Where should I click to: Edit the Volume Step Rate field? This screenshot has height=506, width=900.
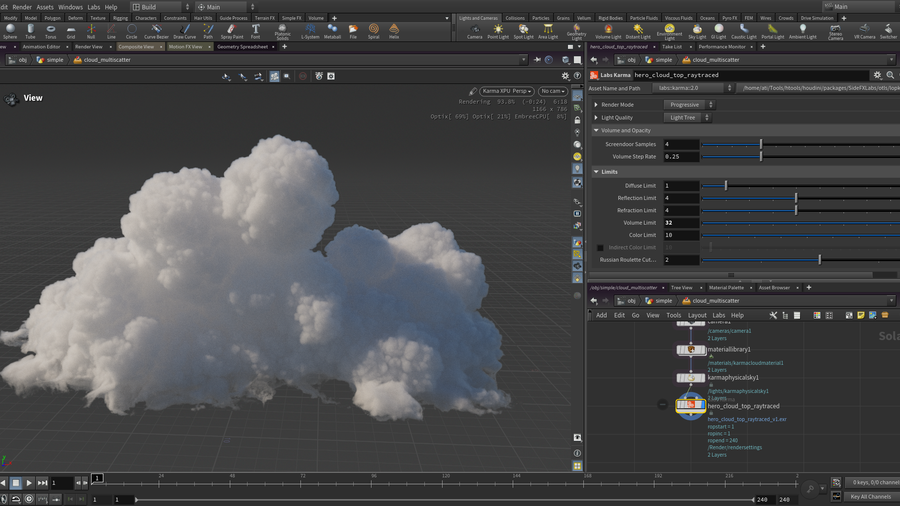click(681, 157)
